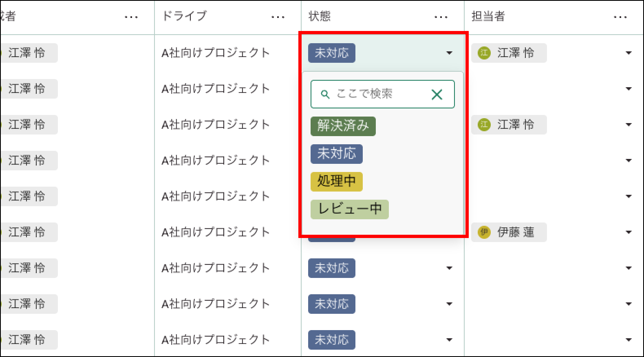644x357 pixels.
Task: Choose レビュー中 status option
Action: click(349, 209)
